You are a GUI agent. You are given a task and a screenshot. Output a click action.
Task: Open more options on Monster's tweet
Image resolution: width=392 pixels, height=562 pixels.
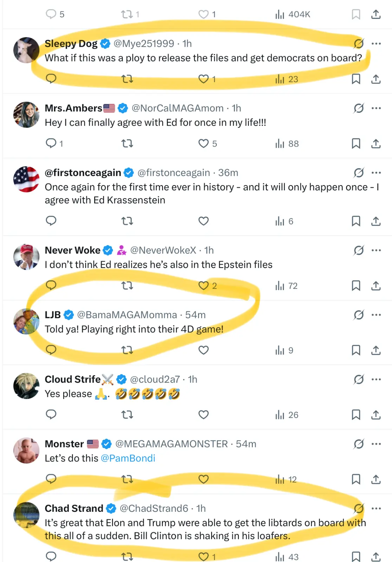pyautogui.click(x=376, y=444)
